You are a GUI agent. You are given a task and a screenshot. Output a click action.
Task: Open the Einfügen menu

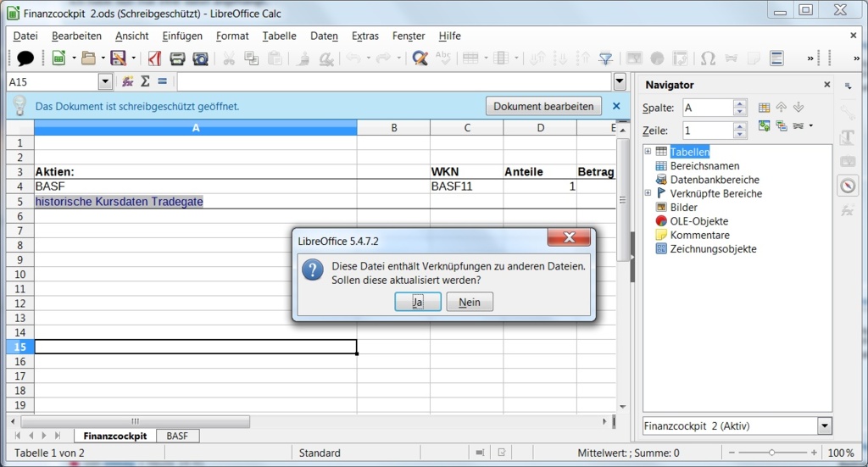point(182,36)
